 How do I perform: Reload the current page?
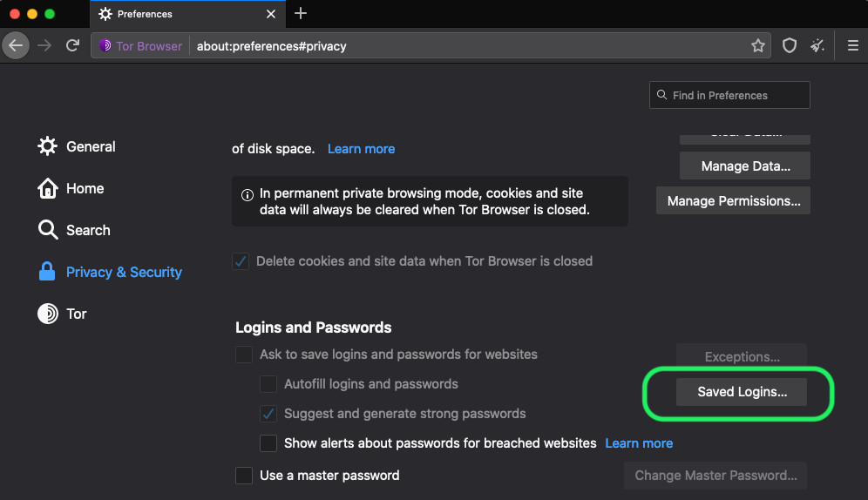pos(73,45)
